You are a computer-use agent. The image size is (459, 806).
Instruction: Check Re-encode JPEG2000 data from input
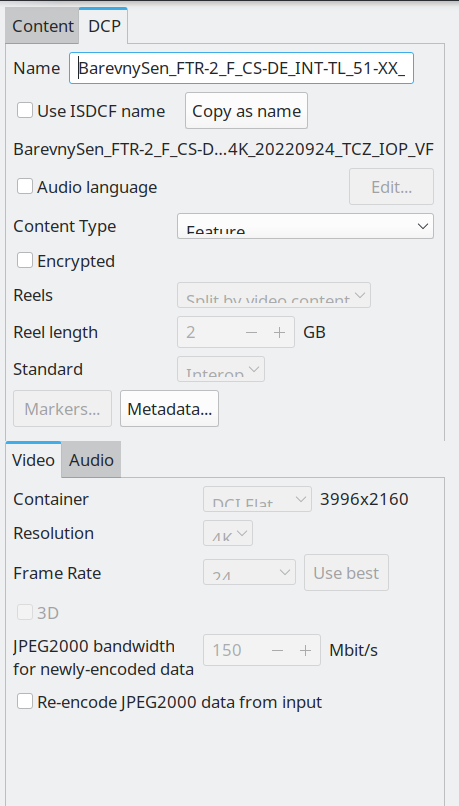click(25, 702)
